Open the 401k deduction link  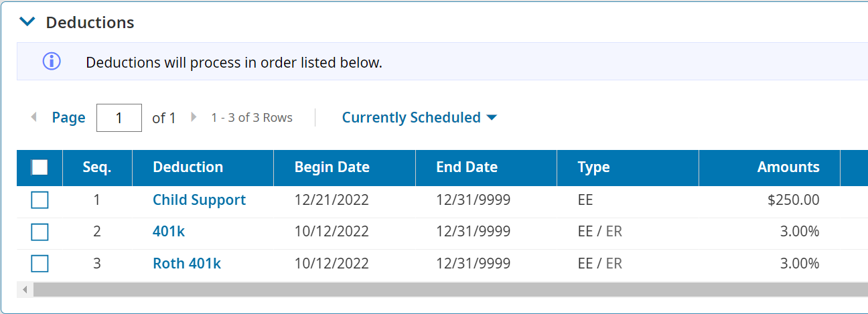pyautogui.click(x=168, y=232)
